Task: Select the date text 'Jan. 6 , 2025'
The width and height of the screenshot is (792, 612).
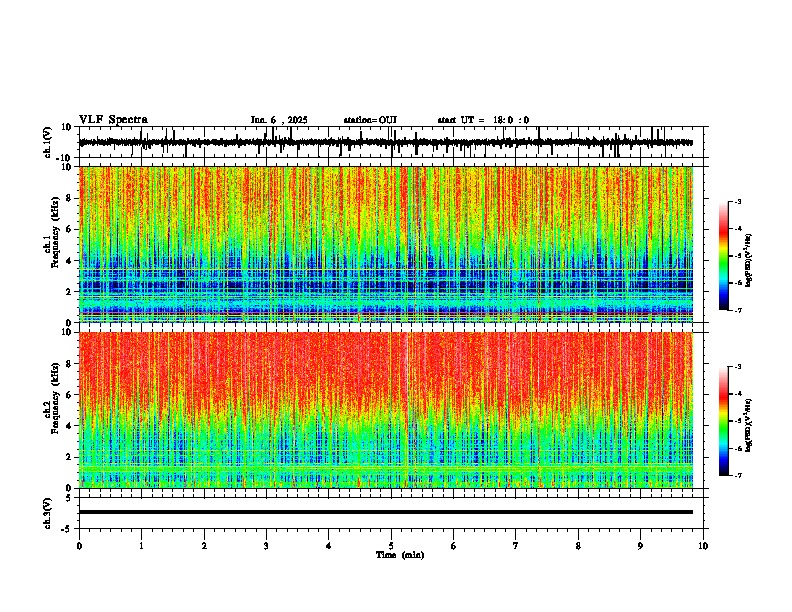Action: pos(279,120)
